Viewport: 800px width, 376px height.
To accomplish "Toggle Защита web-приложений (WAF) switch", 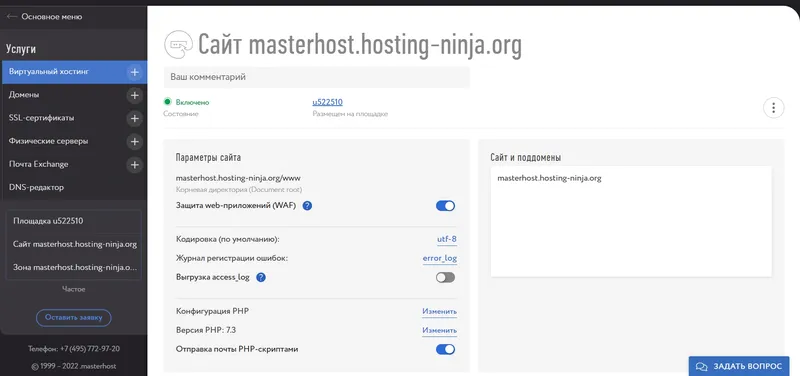I will pyautogui.click(x=445, y=206).
